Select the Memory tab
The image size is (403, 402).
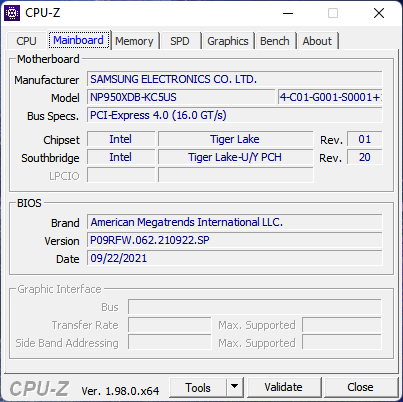tap(134, 41)
